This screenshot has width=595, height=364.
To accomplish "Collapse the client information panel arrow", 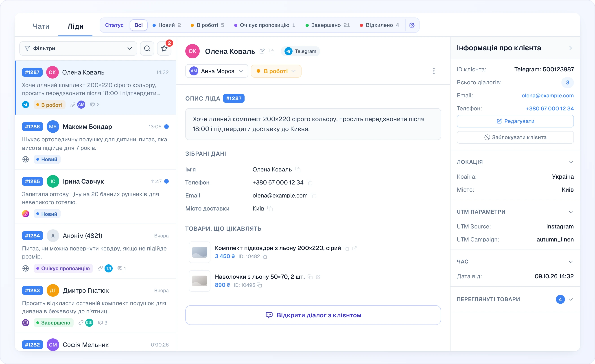I will (x=570, y=48).
